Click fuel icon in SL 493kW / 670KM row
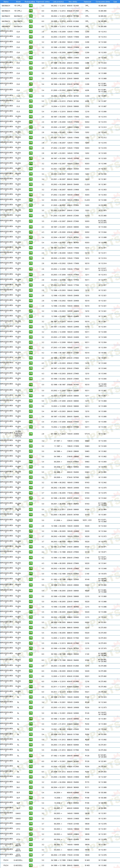The height and width of the screenshot is (868, 120). [31, 772]
